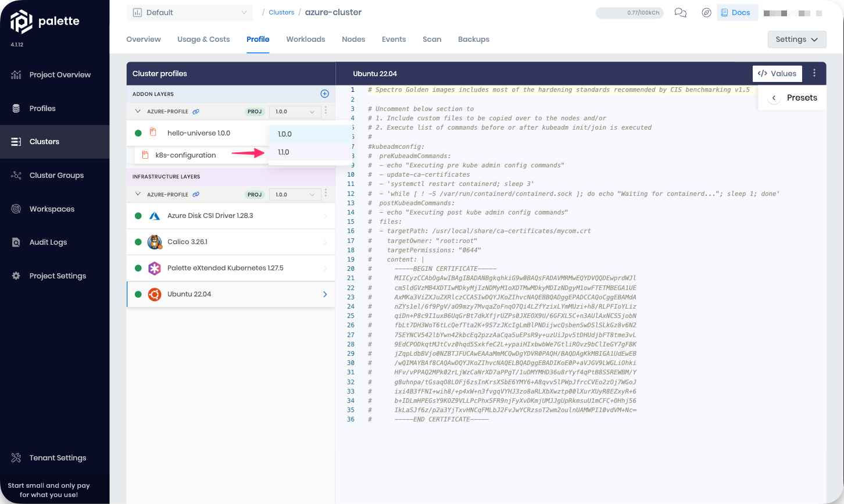Click the Tenant Settings tools icon
The height and width of the screenshot is (504, 844).
(16, 458)
